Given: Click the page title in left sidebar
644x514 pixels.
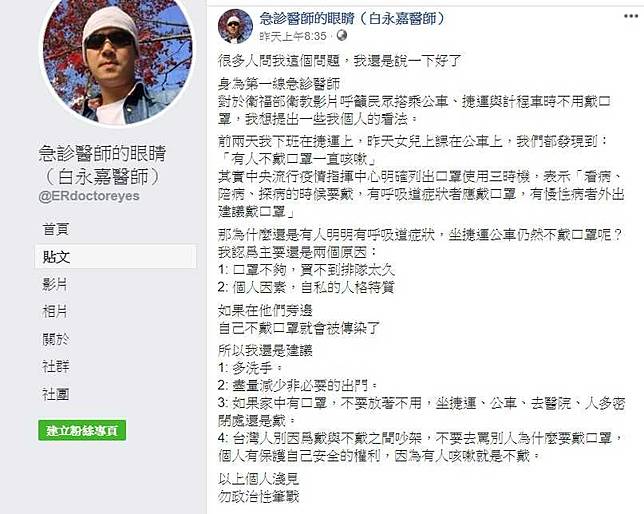Looking at the screenshot, I should [x=102, y=165].
